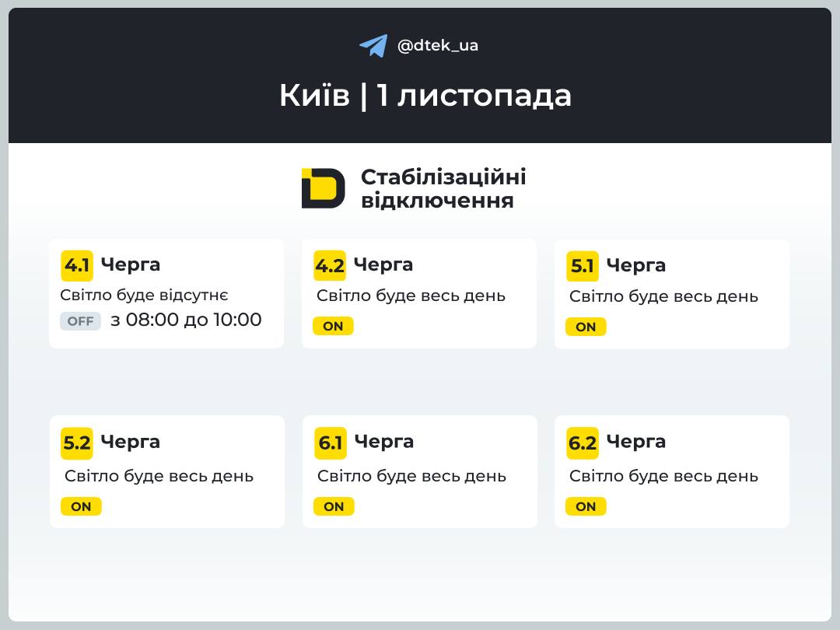Click the 4.2 queue yellow badge
This screenshot has height=630, width=840.
click(x=330, y=265)
